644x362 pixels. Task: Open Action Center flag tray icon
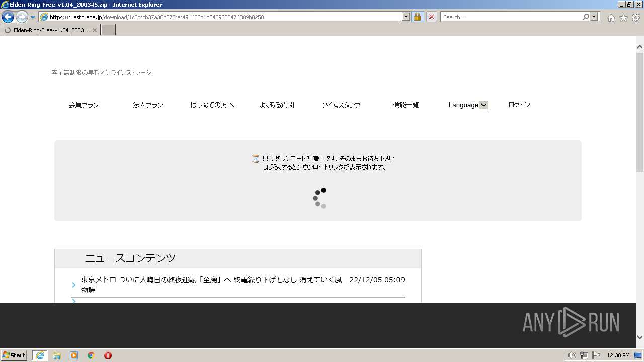pos(596,355)
